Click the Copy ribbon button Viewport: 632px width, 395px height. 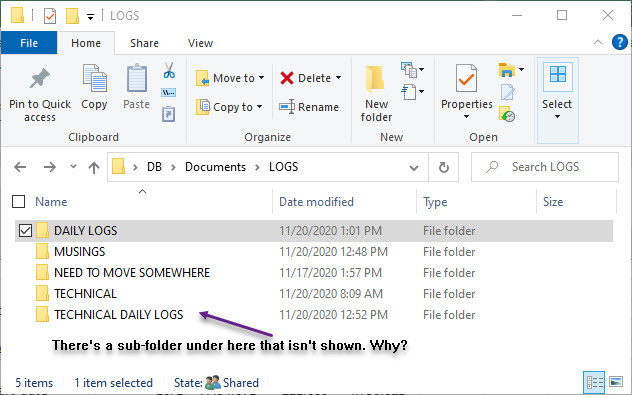pos(94,87)
